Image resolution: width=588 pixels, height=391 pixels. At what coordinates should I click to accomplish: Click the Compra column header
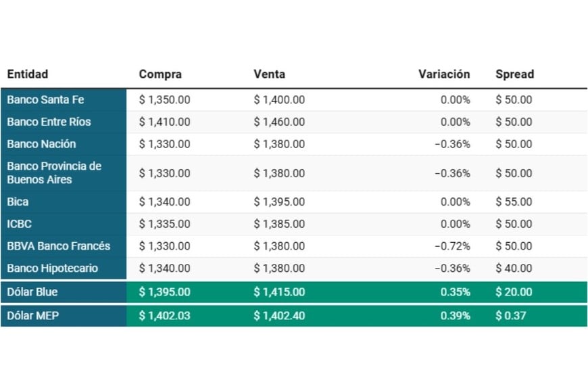click(x=160, y=74)
